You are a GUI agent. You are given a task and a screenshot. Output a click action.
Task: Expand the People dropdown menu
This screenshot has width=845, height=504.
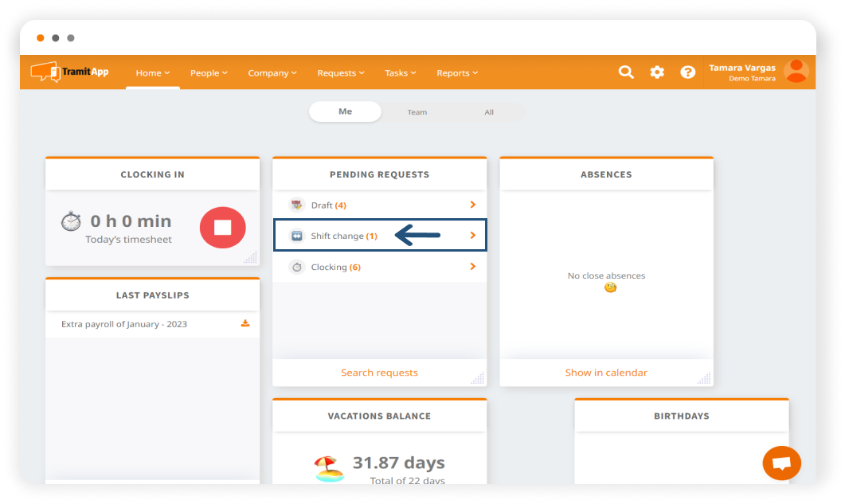209,73
